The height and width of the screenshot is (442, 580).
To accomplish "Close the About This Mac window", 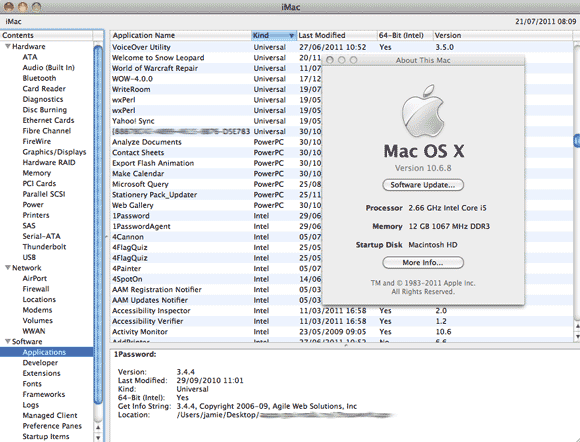I will (330, 60).
